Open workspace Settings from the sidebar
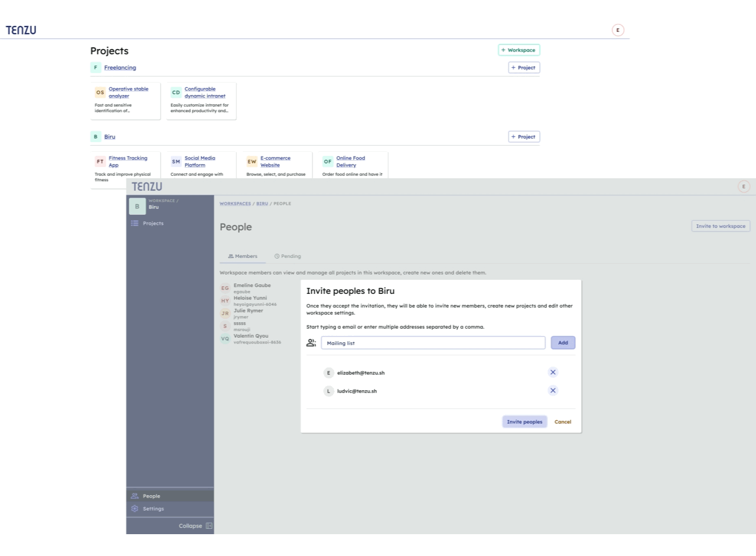Screen dimensions: 756x556 click(152, 508)
